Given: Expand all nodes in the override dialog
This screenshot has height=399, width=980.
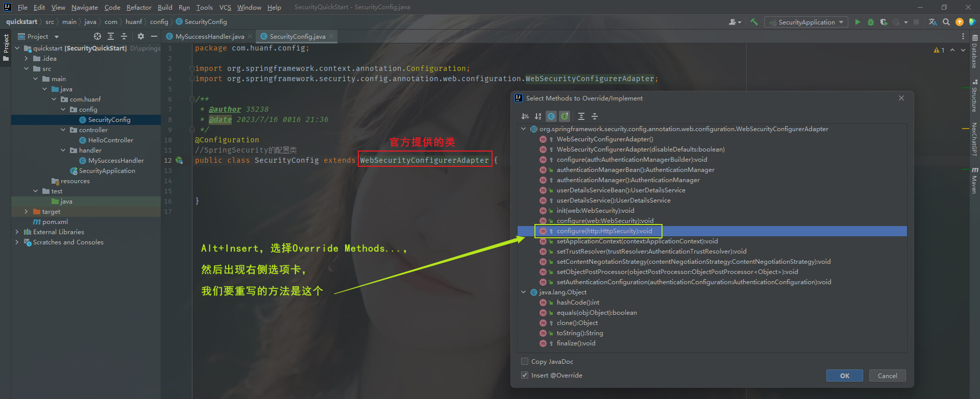Looking at the screenshot, I should [581, 116].
